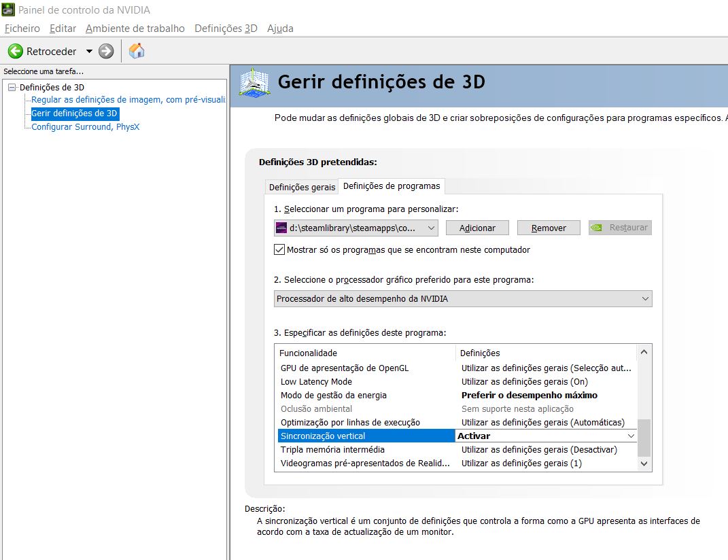Click the 3D settings header icon
The height and width of the screenshot is (560, 728).
point(255,82)
